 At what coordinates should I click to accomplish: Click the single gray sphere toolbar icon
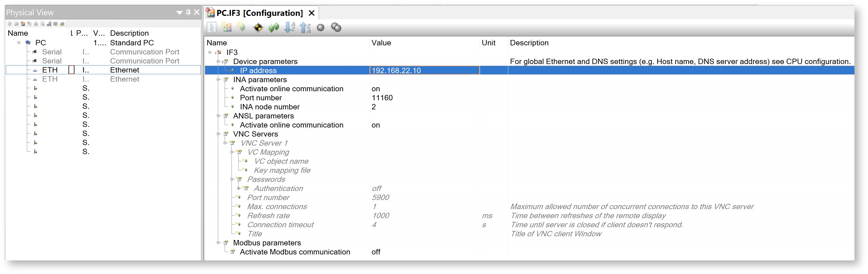[x=320, y=28]
